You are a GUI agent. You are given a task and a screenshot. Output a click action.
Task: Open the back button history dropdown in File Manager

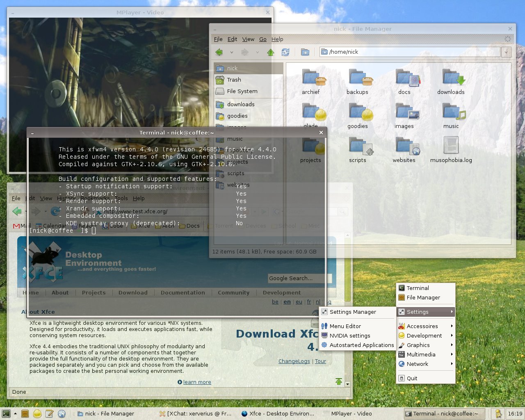click(231, 52)
